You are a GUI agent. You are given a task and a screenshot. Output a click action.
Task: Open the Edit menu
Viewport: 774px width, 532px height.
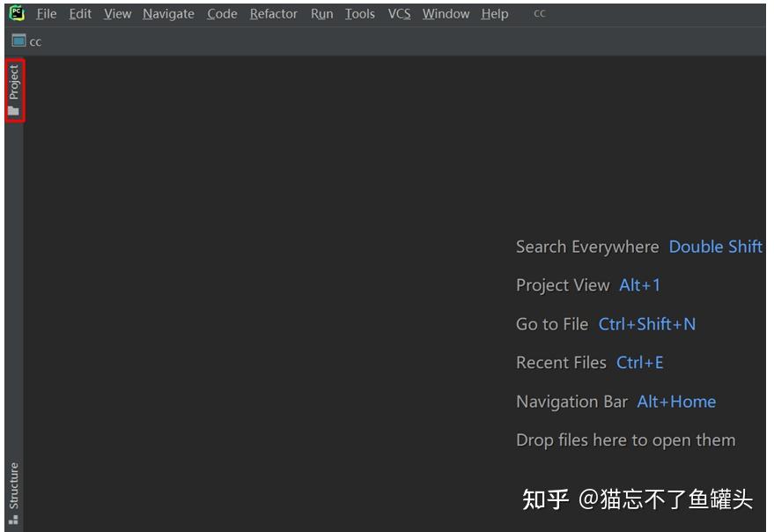tap(80, 13)
